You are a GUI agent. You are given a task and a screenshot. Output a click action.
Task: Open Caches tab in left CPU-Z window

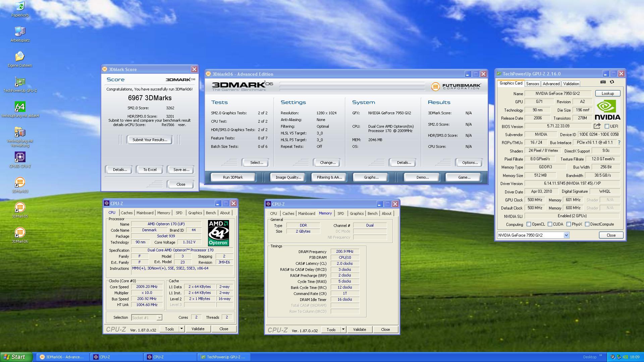(x=126, y=213)
